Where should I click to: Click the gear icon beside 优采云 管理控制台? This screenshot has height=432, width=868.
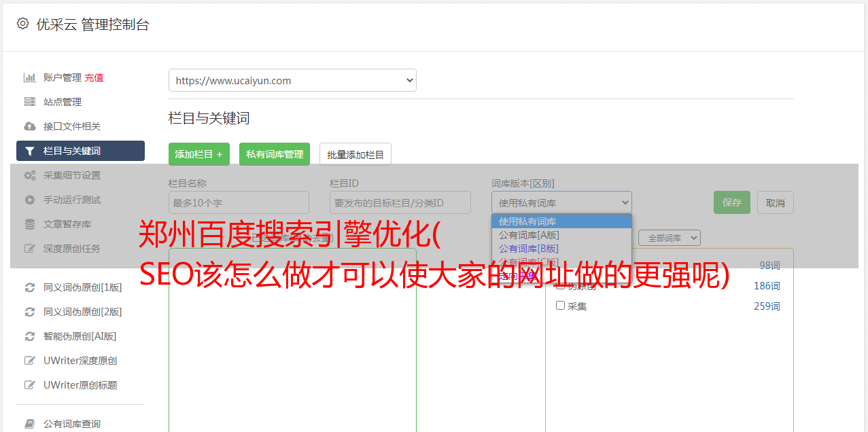click(x=22, y=24)
